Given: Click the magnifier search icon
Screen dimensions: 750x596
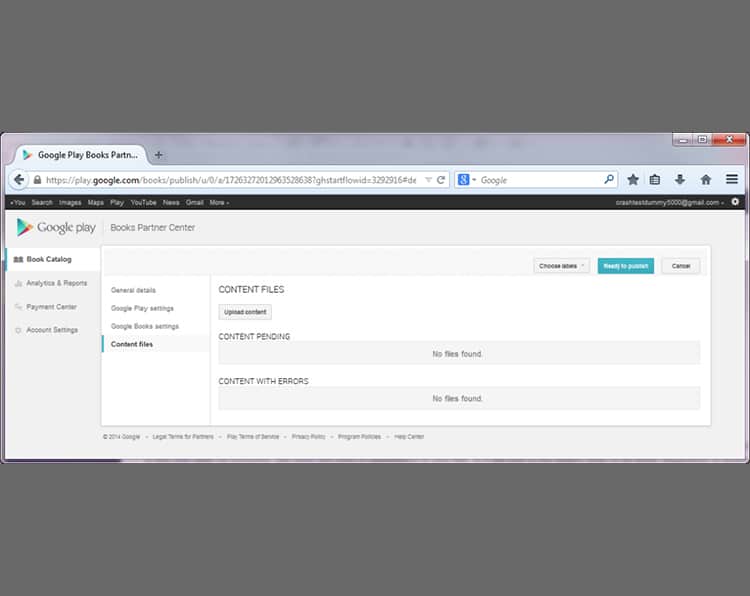Looking at the screenshot, I should (x=608, y=179).
